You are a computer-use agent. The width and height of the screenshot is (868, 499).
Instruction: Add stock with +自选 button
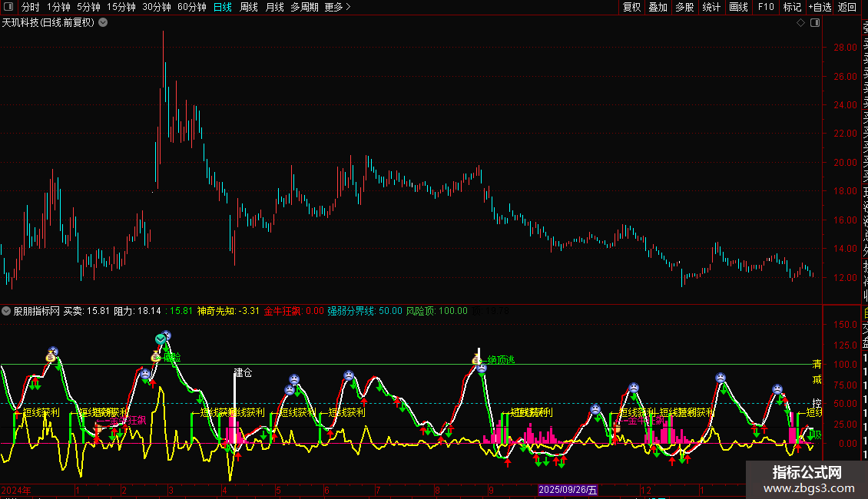pos(820,7)
